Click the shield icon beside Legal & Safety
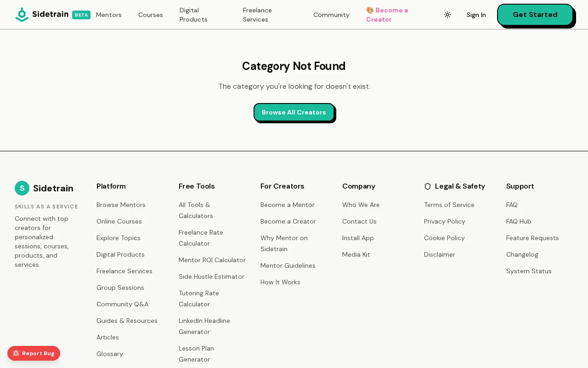The height and width of the screenshot is (368, 588). point(428,186)
